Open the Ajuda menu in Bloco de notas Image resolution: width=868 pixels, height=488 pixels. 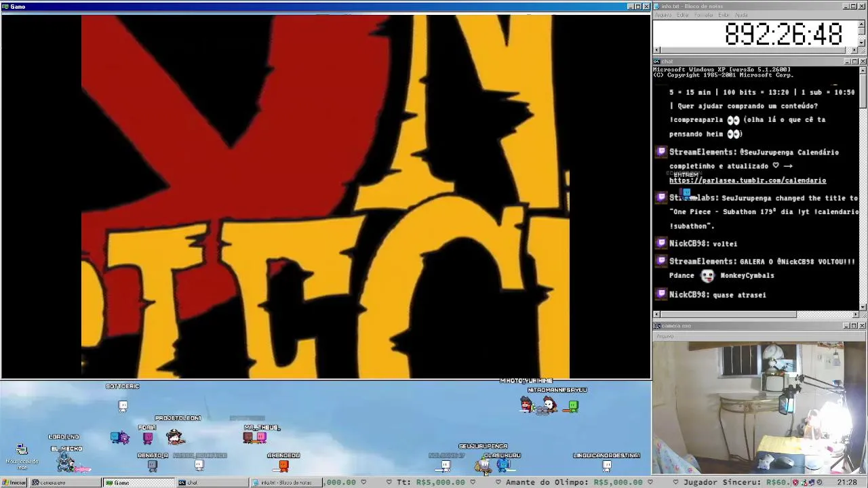[x=741, y=15]
